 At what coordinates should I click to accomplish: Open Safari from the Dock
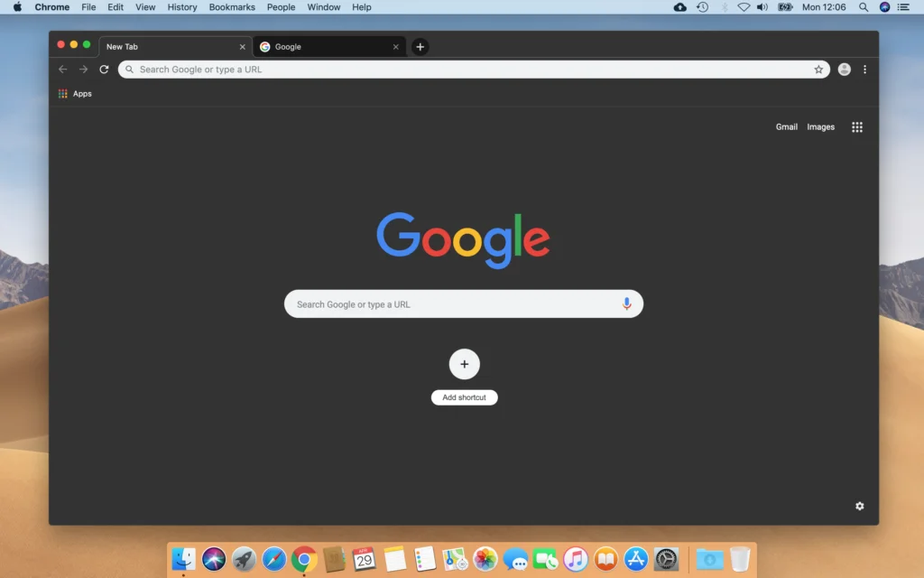click(x=274, y=558)
